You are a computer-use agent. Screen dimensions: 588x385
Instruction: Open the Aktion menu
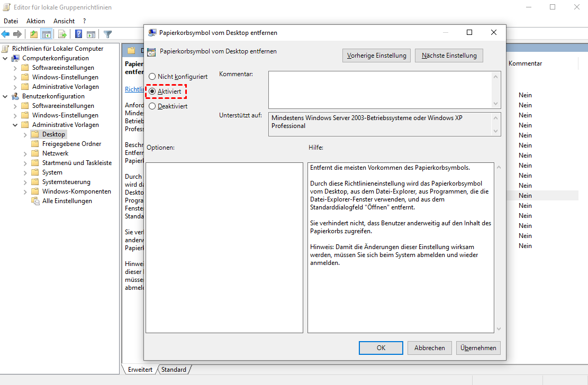click(35, 21)
